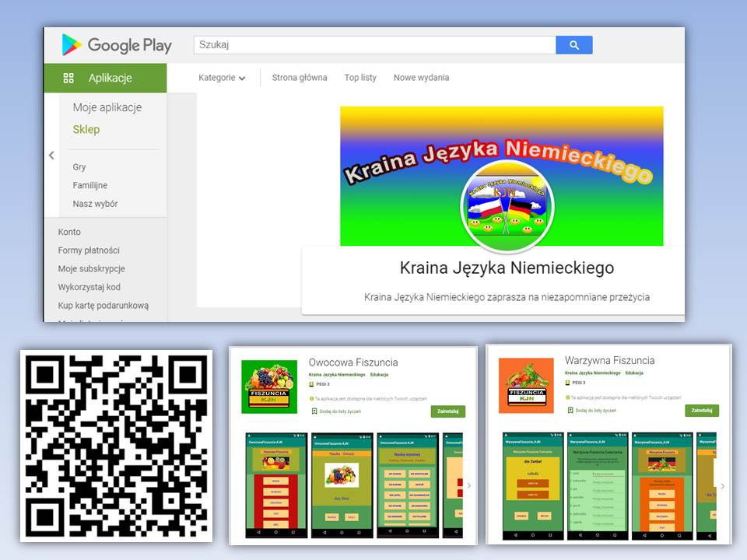The image size is (747, 560).
Task: Open Edukacja category under Warzywna Fiszuncia
Action: tap(635, 373)
